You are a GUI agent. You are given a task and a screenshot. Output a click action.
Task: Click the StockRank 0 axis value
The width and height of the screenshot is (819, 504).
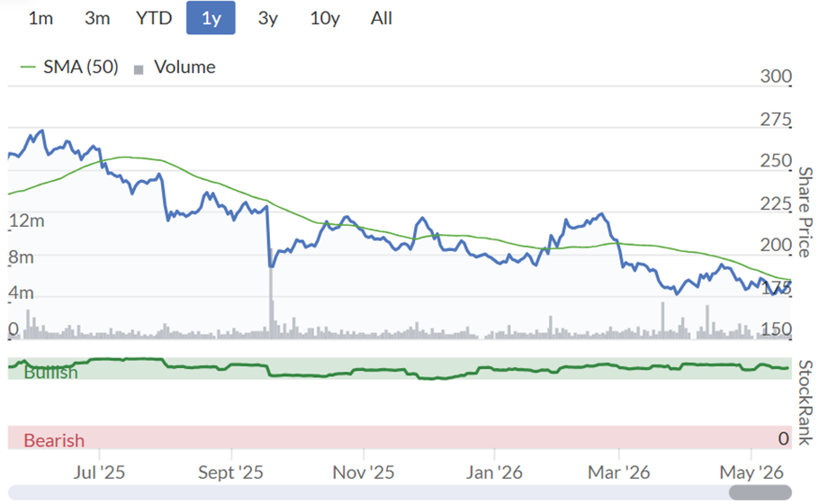784,438
